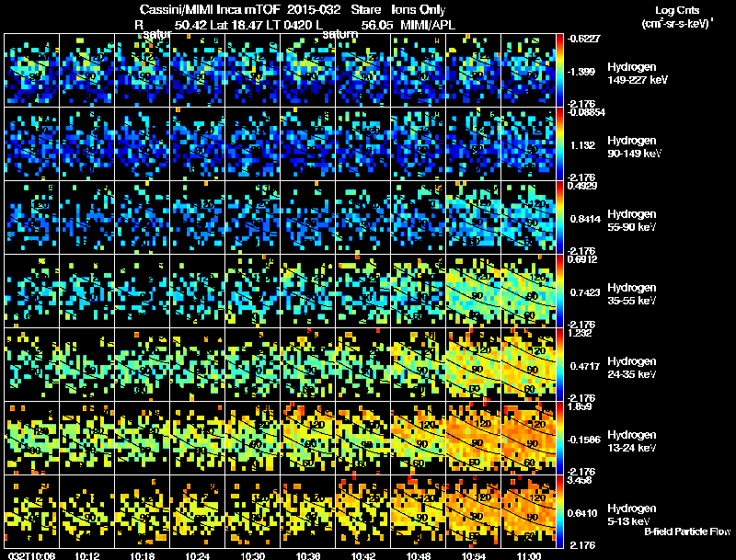
Task: Open the 13-24 keV panel at 10:12
Action: pos(86,438)
